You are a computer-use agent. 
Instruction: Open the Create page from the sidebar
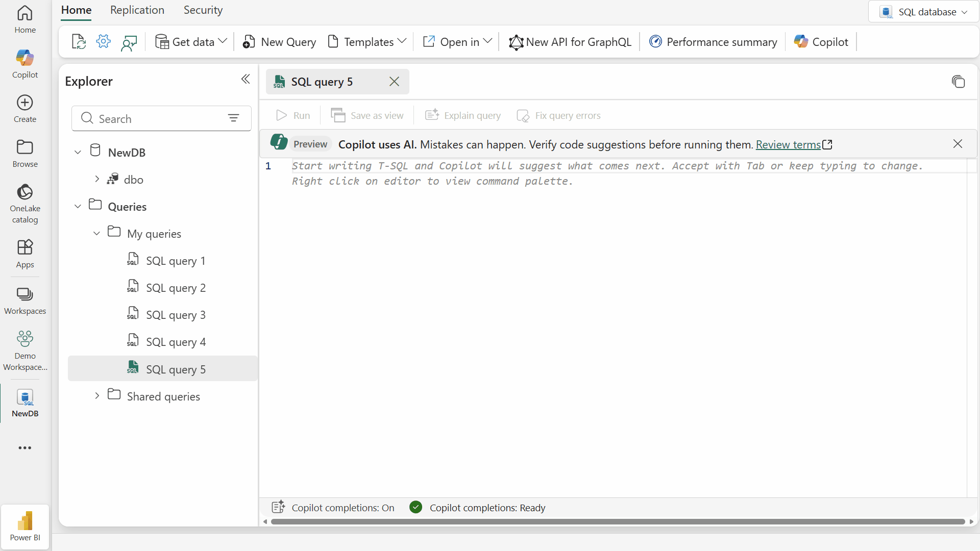click(x=24, y=107)
